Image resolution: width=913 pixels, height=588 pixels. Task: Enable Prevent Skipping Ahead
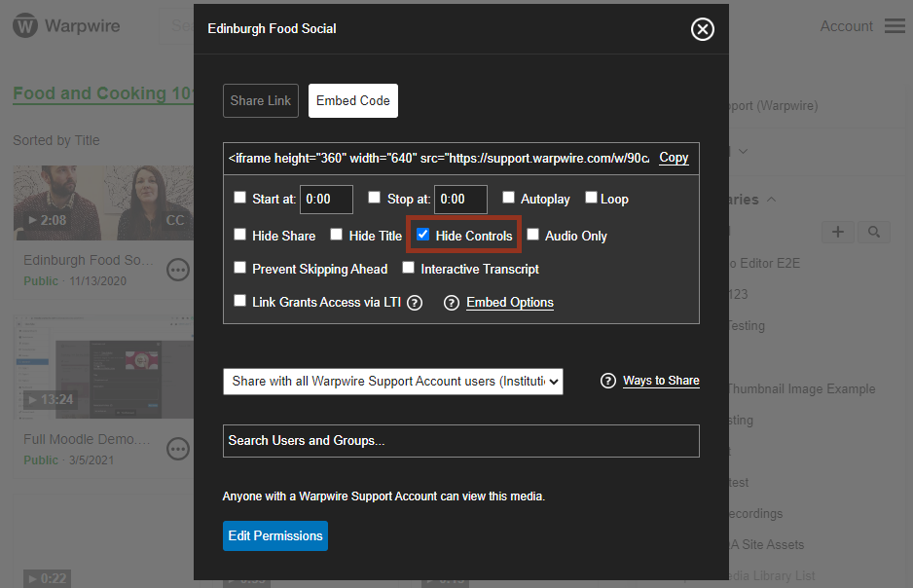click(x=239, y=267)
